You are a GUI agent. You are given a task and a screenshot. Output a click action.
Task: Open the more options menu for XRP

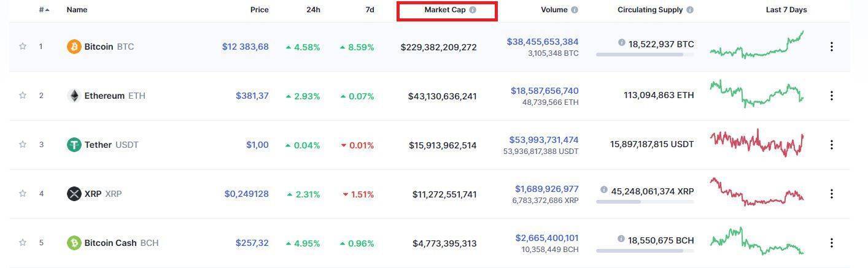(x=832, y=194)
